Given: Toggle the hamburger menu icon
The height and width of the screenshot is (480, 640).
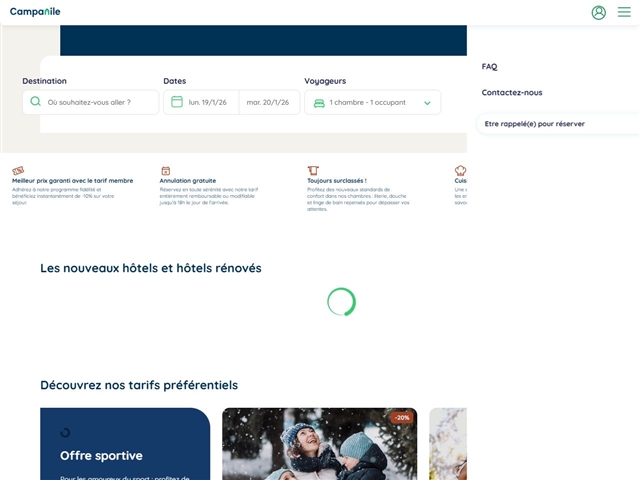Looking at the screenshot, I should pyautogui.click(x=624, y=12).
